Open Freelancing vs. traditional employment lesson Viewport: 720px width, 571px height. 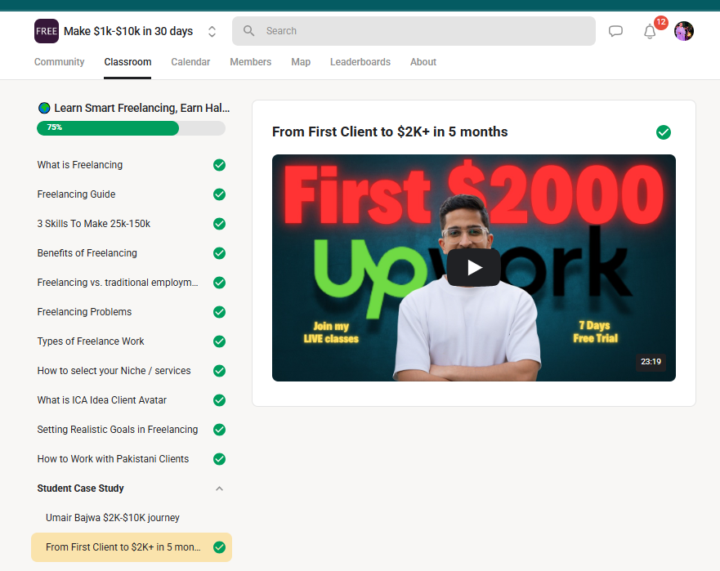118,282
